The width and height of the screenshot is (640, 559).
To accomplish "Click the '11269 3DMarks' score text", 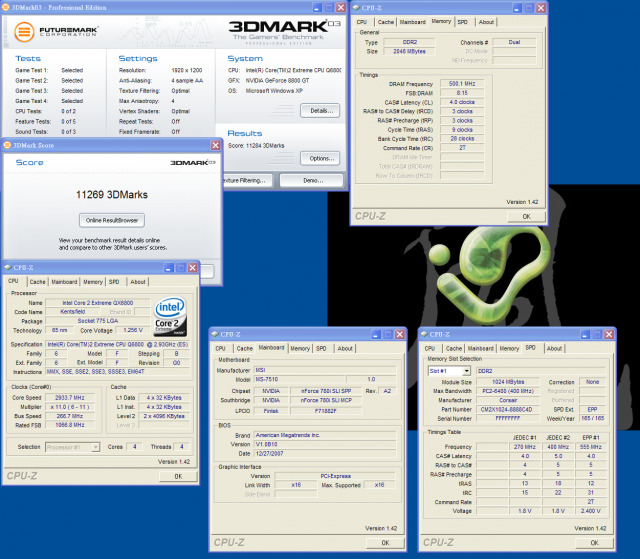I will point(112,195).
